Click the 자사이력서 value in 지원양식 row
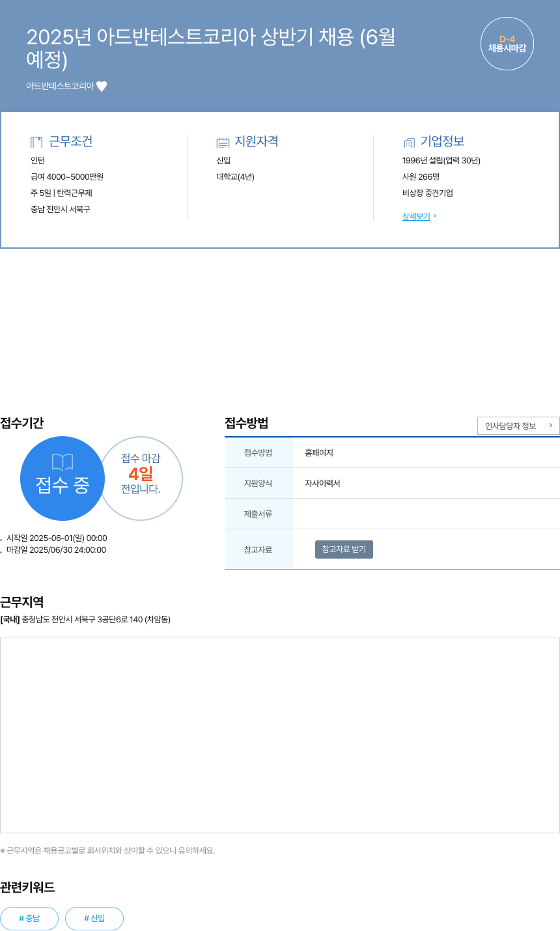The width and height of the screenshot is (560, 931). 322,483
